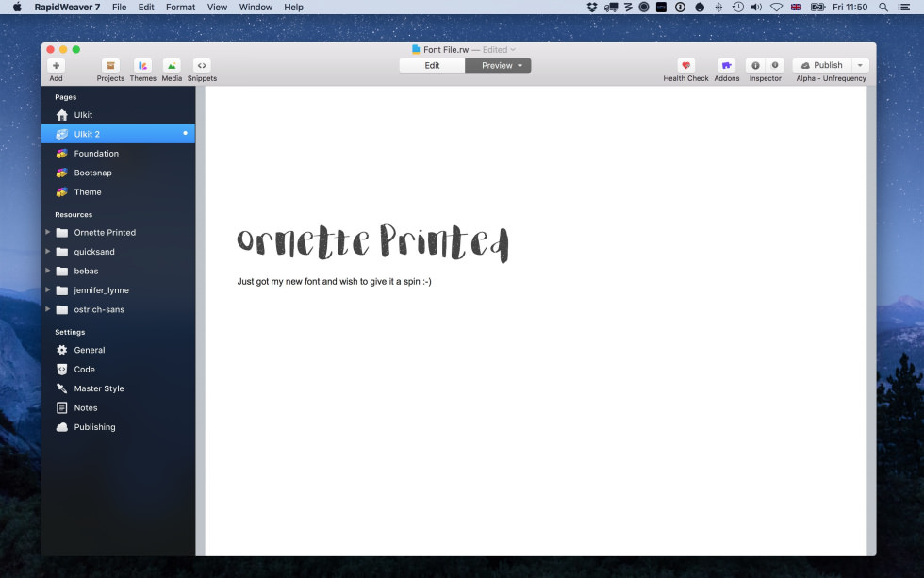This screenshot has width=924, height=578.
Task: Open Master Style brush icon
Action: point(62,388)
